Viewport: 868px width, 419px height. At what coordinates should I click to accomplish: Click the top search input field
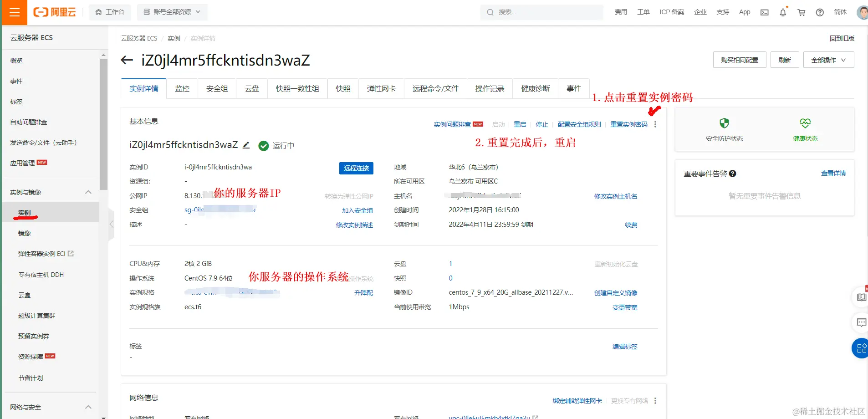click(541, 12)
